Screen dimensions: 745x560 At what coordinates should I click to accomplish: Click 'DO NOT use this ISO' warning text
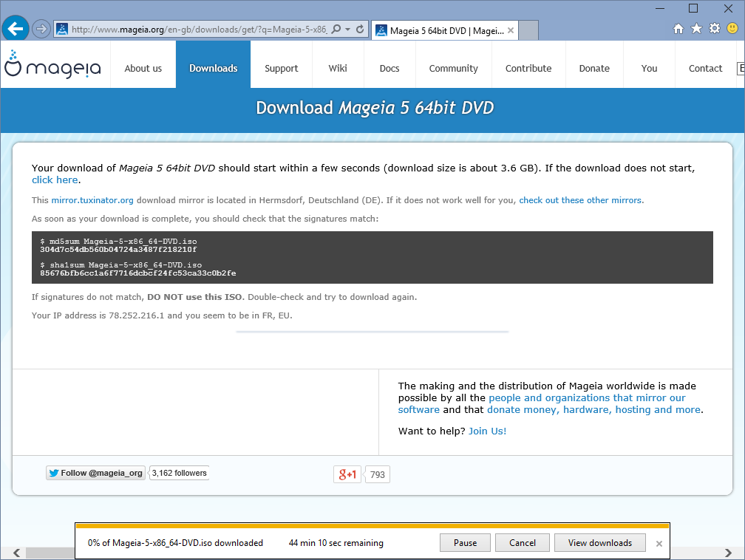tap(195, 297)
